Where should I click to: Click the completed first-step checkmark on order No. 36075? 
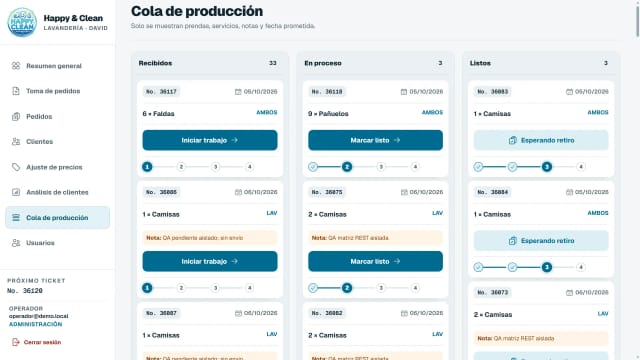(x=313, y=288)
